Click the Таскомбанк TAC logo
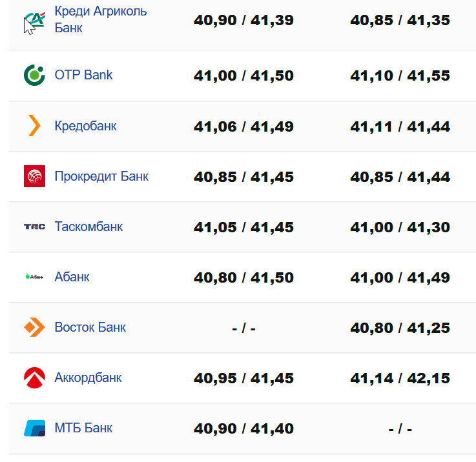Image resolution: width=476 pixels, height=462 pixels. 34,226
